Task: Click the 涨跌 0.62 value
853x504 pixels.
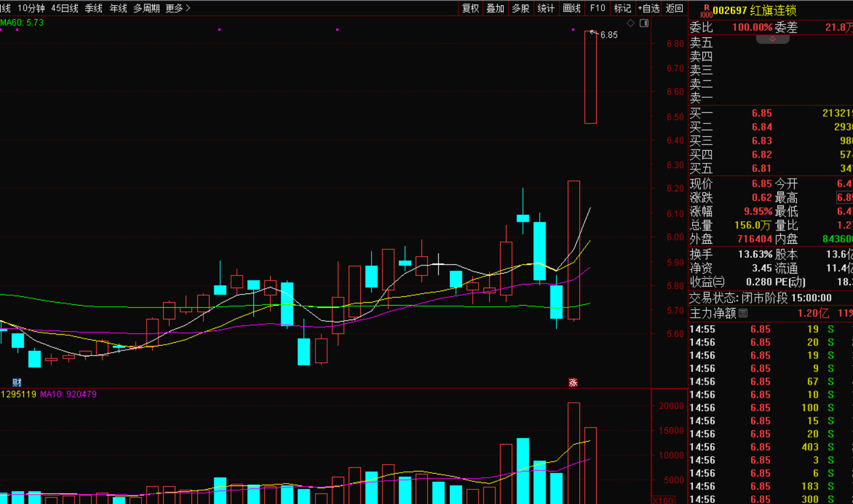Action: 762,198
